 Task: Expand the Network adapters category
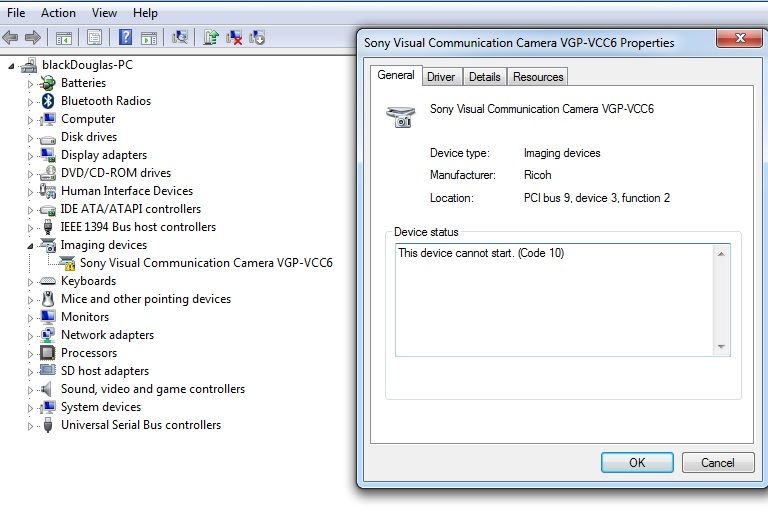pos(30,335)
